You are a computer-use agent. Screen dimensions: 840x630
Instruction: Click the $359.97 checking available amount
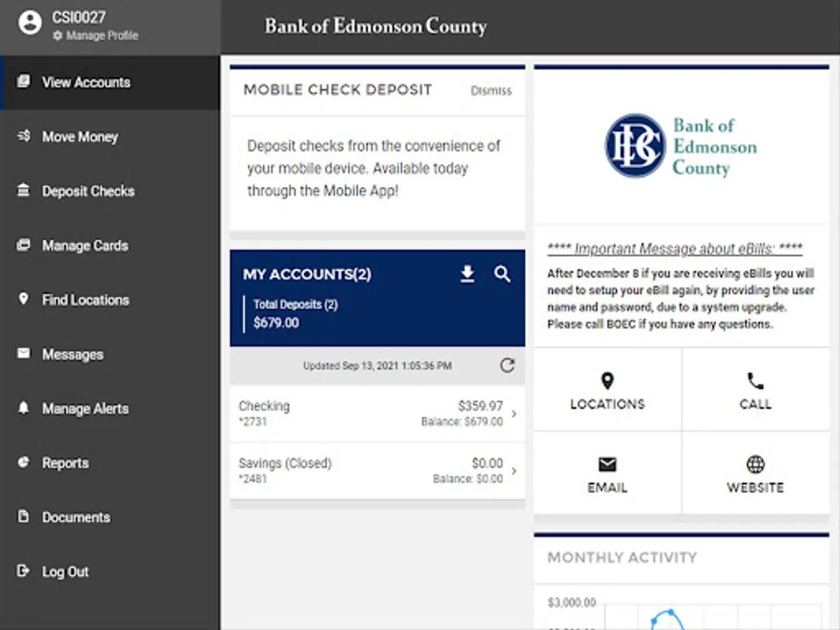pos(480,406)
